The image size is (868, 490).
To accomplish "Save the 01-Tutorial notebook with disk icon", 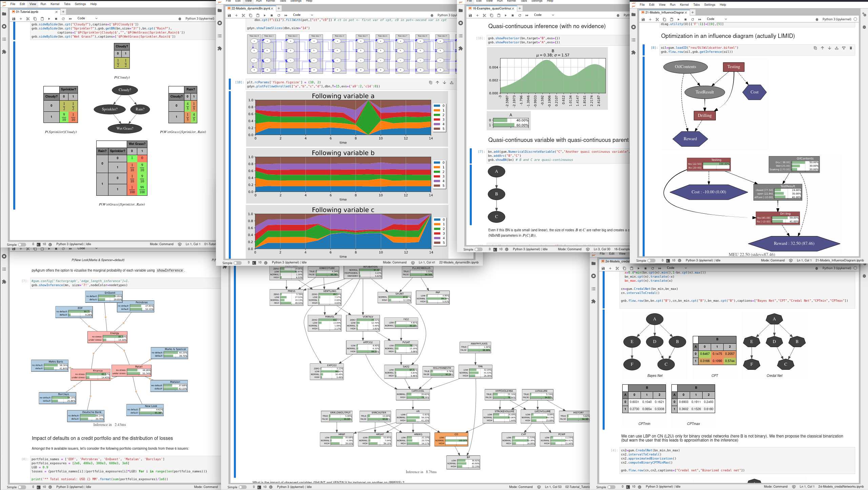I will (x=14, y=19).
